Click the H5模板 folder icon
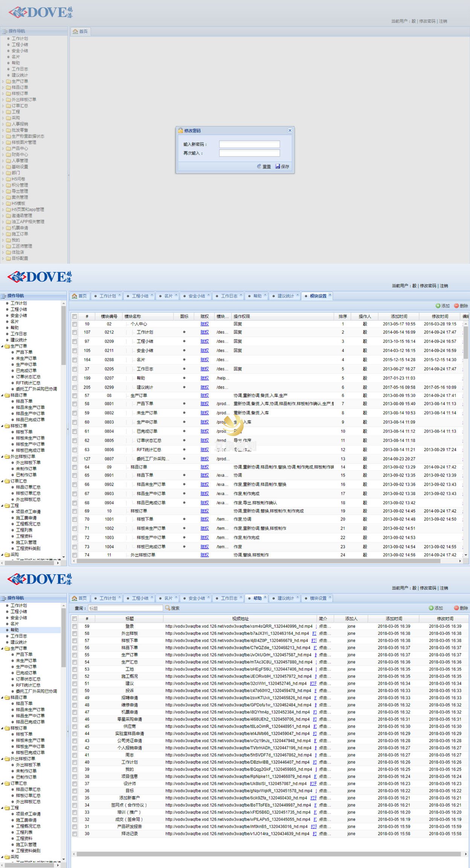Screen dimensions: 470x868 click(x=8, y=204)
